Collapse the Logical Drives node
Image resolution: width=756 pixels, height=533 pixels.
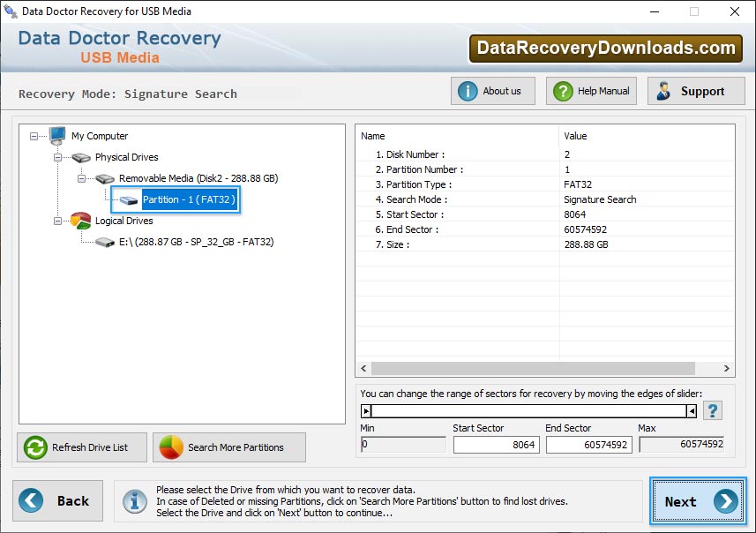(x=57, y=221)
